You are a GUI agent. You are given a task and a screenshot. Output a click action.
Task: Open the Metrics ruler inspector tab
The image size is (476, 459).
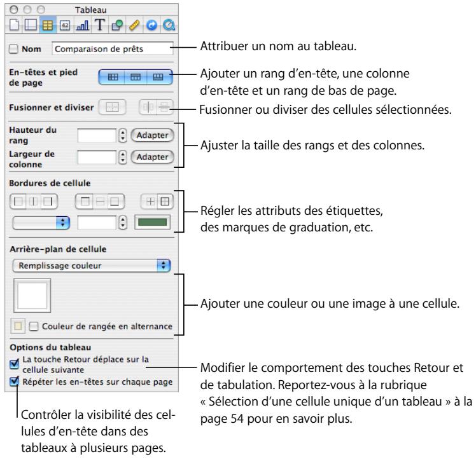134,25
